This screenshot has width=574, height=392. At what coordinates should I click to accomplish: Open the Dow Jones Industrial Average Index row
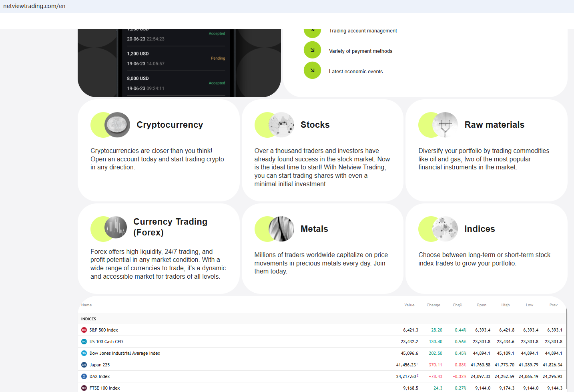pos(322,353)
